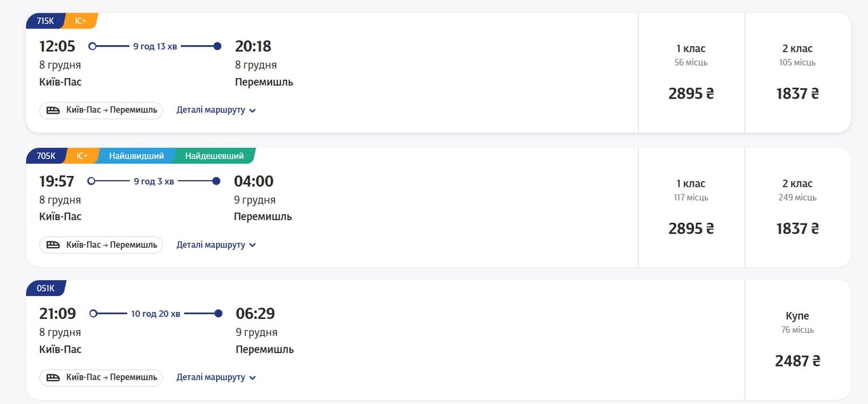Choose 1 клас with 117 seats
The image size is (868, 404).
691,207
